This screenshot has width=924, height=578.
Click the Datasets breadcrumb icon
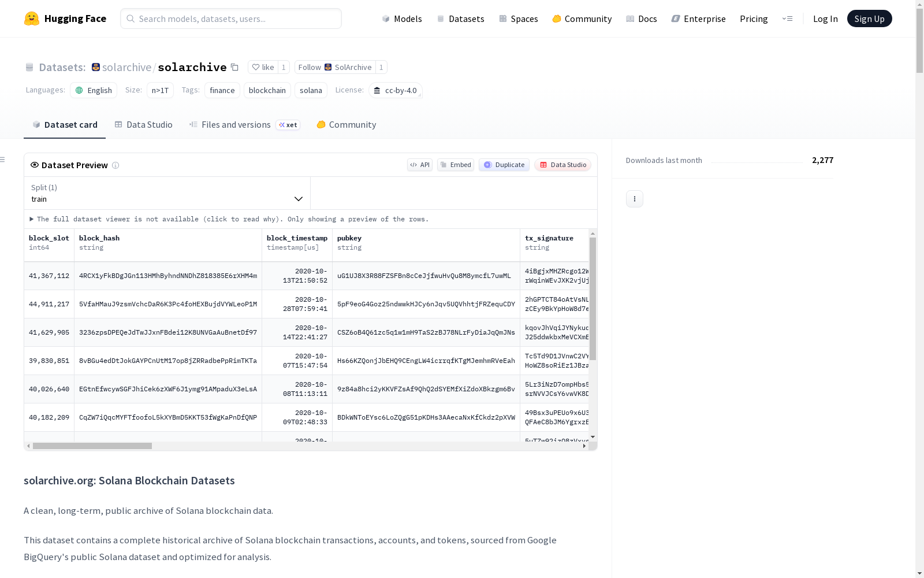coord(29,67)
